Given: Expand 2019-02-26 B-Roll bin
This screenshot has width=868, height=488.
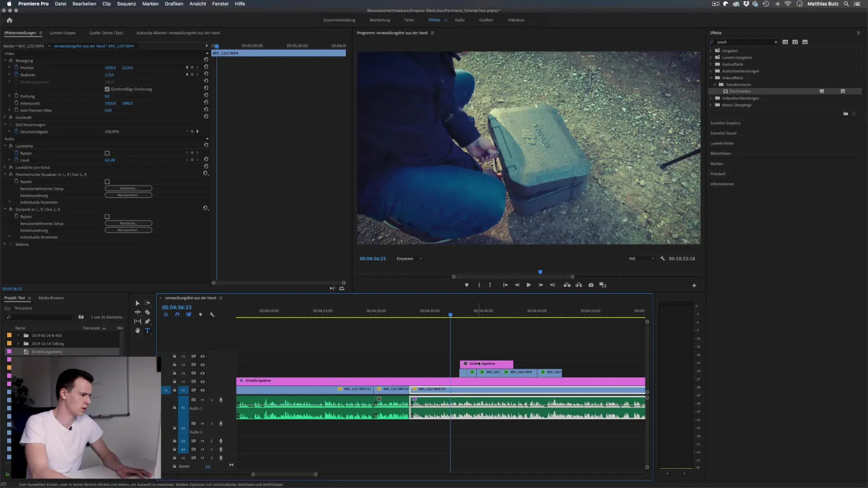Looking at the screenshot, I should (18, 335).
